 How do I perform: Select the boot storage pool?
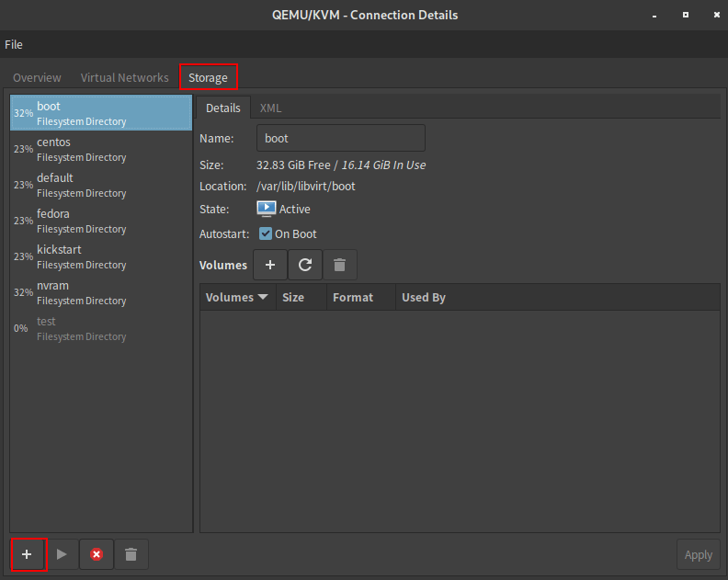101,113
